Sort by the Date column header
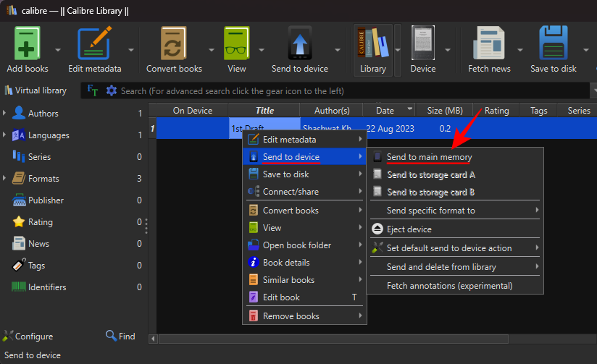The height and width of the screenshot is (364, 597). click(x=389, y=110)
